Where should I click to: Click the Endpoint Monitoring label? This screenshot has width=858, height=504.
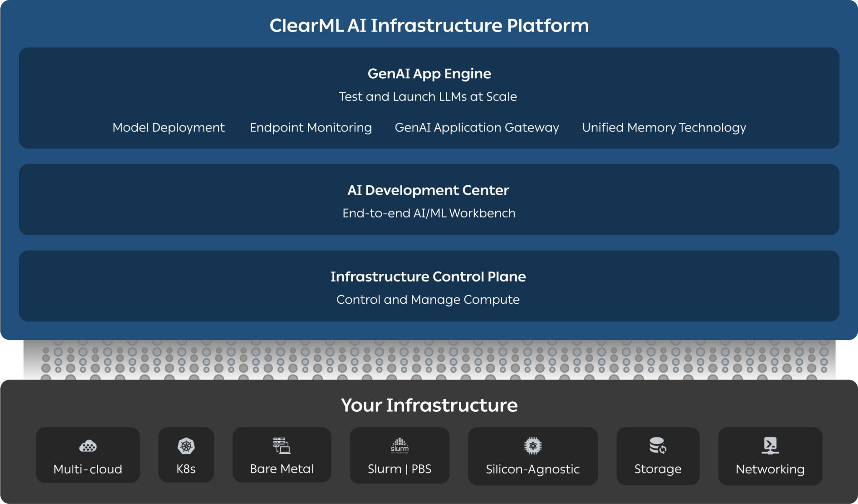[x=311, y=128]
